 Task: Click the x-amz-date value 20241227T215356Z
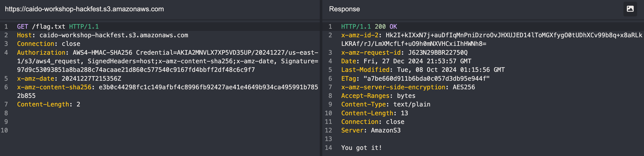91,79
